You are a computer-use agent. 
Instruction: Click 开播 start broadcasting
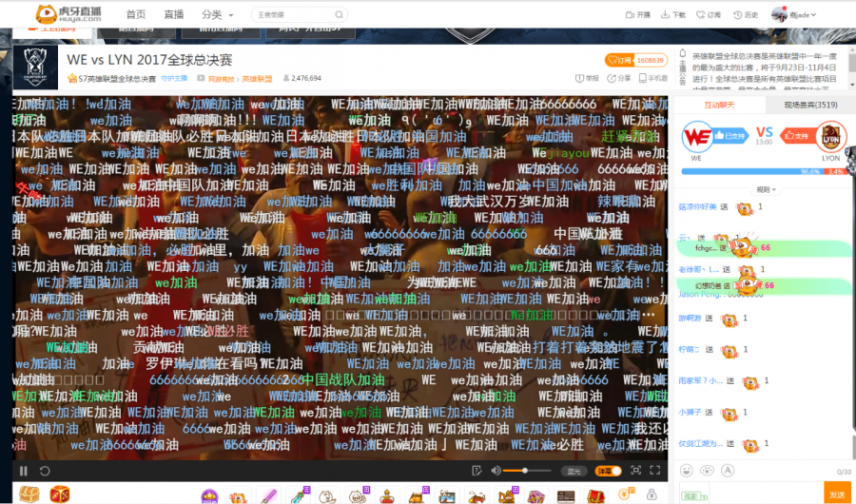(637, 15)
